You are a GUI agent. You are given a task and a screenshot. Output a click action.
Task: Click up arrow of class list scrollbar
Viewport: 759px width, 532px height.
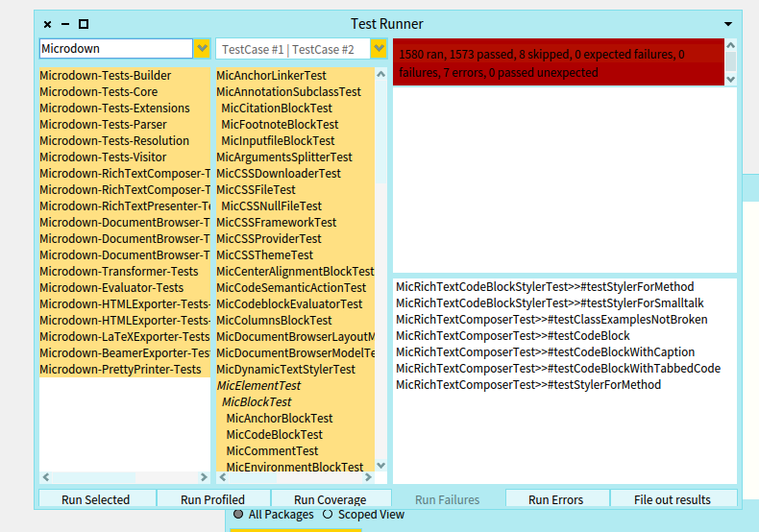click(x=381, y=74)
